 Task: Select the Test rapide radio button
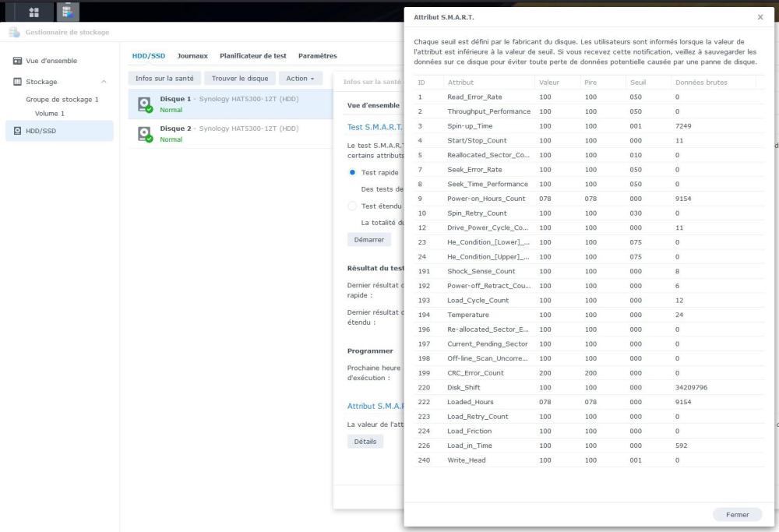pos(353,172)
